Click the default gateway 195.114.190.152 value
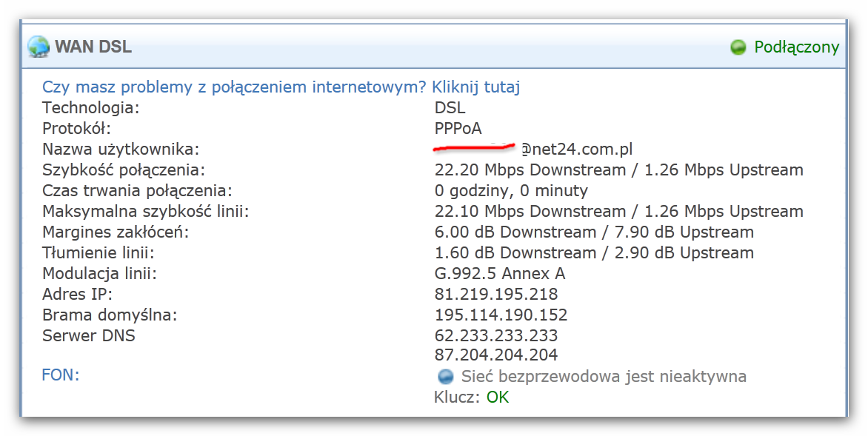 [x=501, y=315]
